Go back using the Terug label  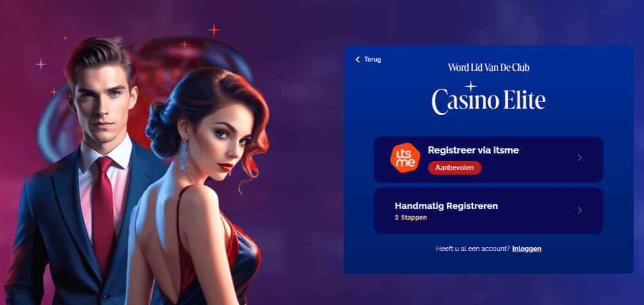(x=372, y=60)
